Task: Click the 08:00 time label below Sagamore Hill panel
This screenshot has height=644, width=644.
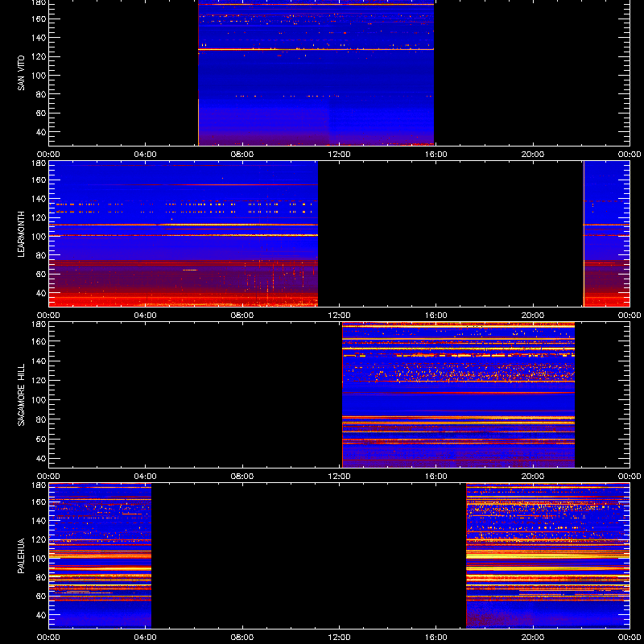Action: [x=242, y=477]
